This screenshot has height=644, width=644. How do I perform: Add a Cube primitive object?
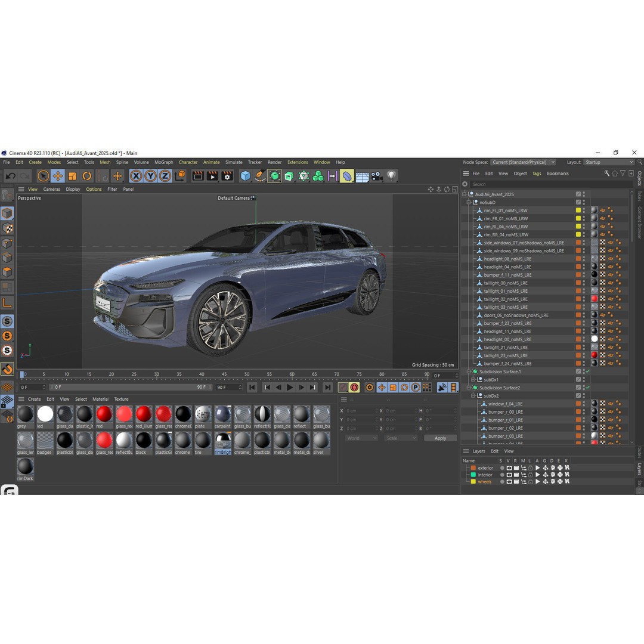245,176
